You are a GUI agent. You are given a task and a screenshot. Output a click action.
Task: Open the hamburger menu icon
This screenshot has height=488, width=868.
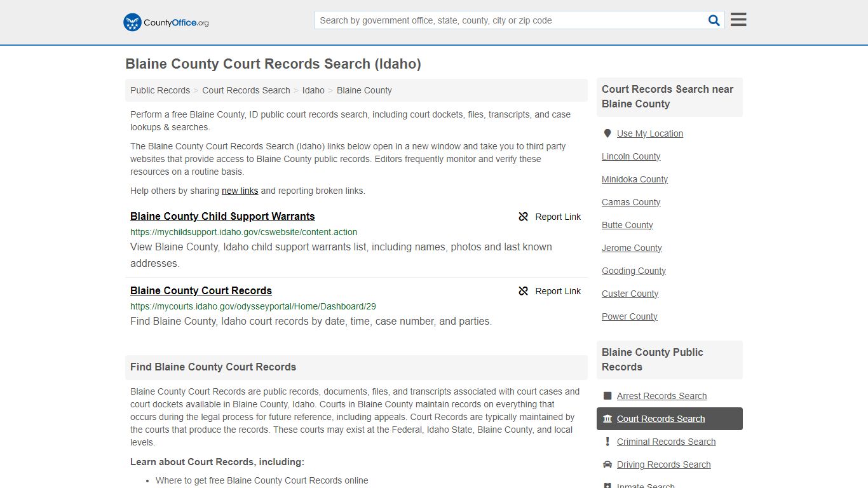click(738, 20)
